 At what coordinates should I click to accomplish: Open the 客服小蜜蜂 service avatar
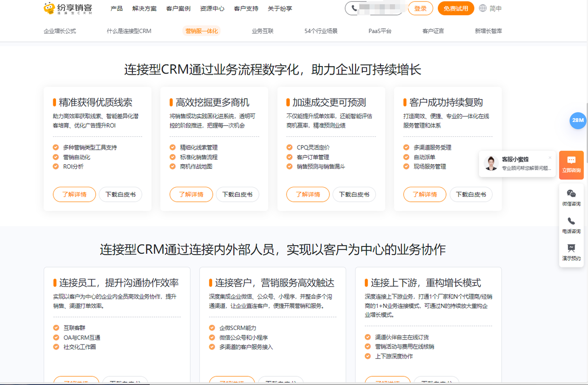tap(491, 164)
